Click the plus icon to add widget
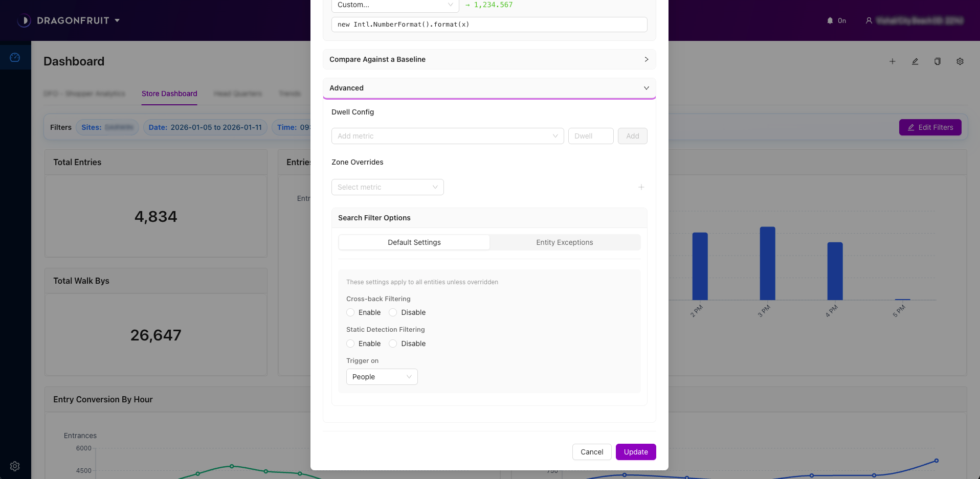 coord(892,61)
